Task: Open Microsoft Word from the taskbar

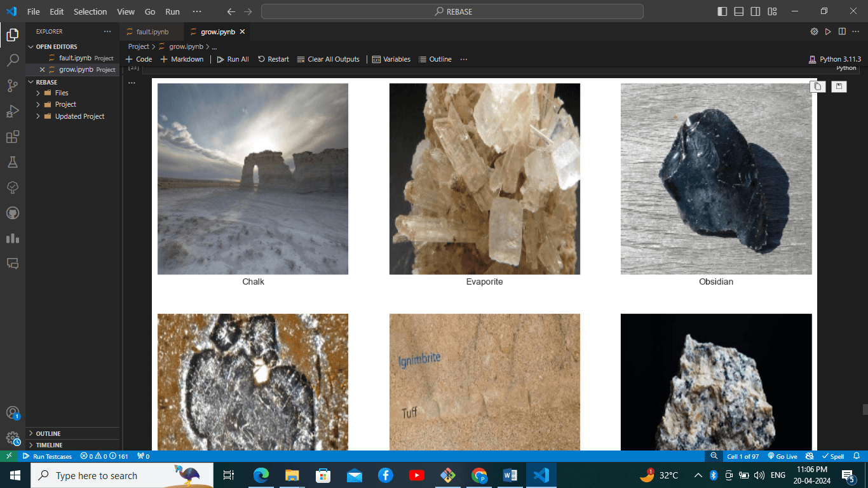Action: (510, 475)
